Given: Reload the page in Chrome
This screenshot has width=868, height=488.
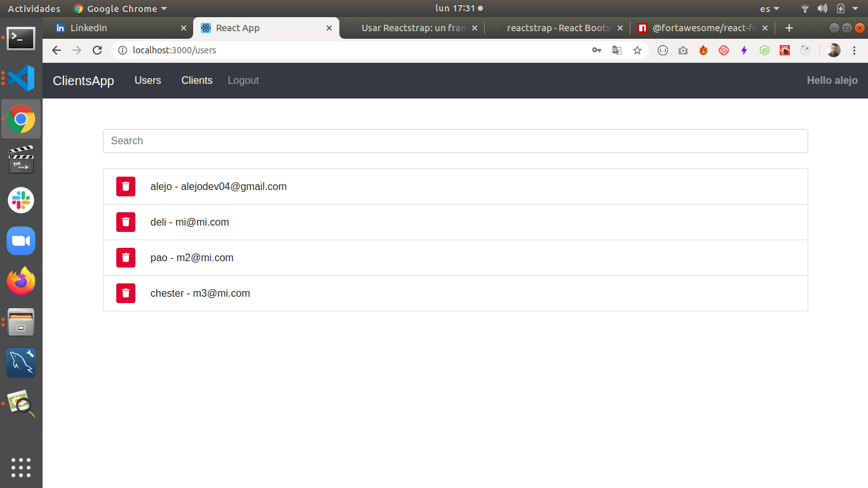Looking at the screenshot, I should tap(97, 50).
